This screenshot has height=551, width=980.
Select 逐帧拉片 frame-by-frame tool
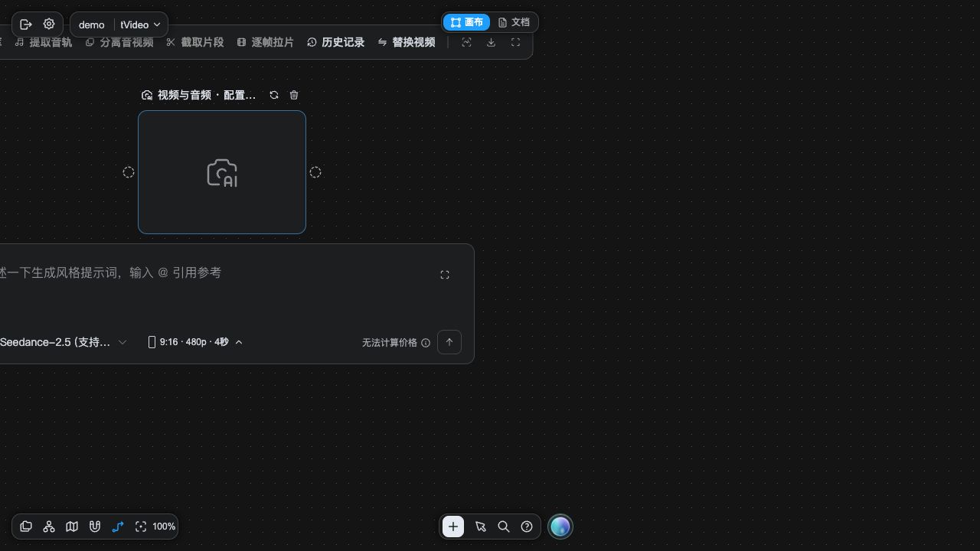pyautogui.click(x=266, y=42)
